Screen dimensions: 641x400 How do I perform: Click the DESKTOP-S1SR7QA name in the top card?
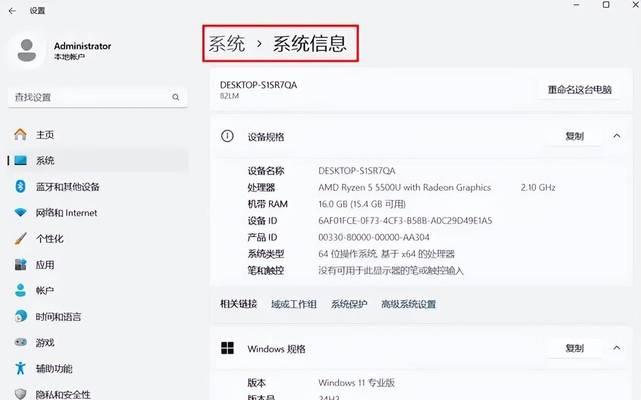(x=258, y=85)
